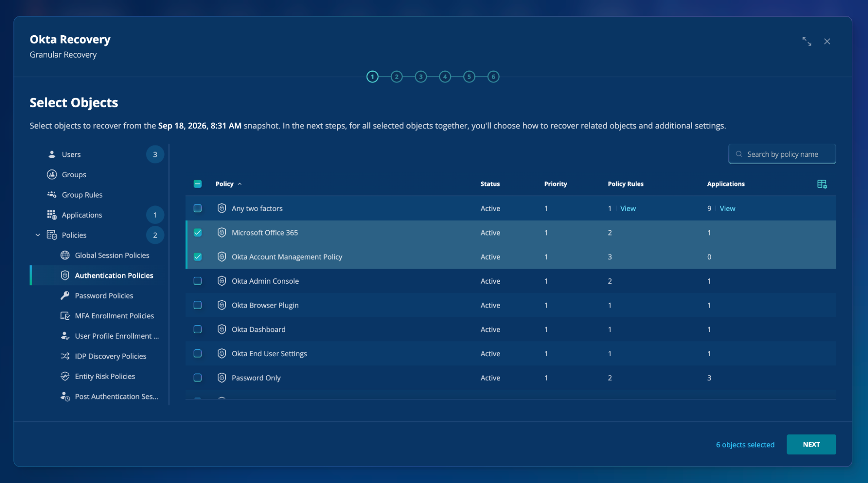This screenshot has width=868, height=483.
Task: Click the Status column header
Action: [x=490, y=184]
